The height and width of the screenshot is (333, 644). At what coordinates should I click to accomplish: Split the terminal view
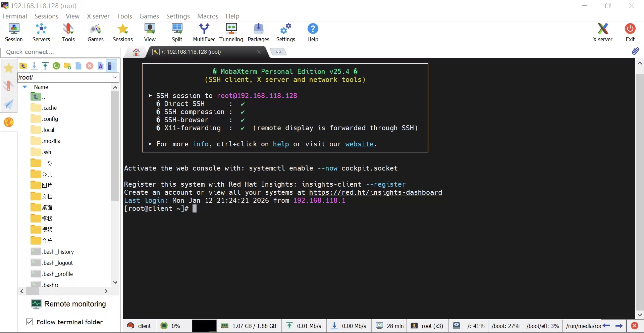pyautogui.click(x=177, y=32)
